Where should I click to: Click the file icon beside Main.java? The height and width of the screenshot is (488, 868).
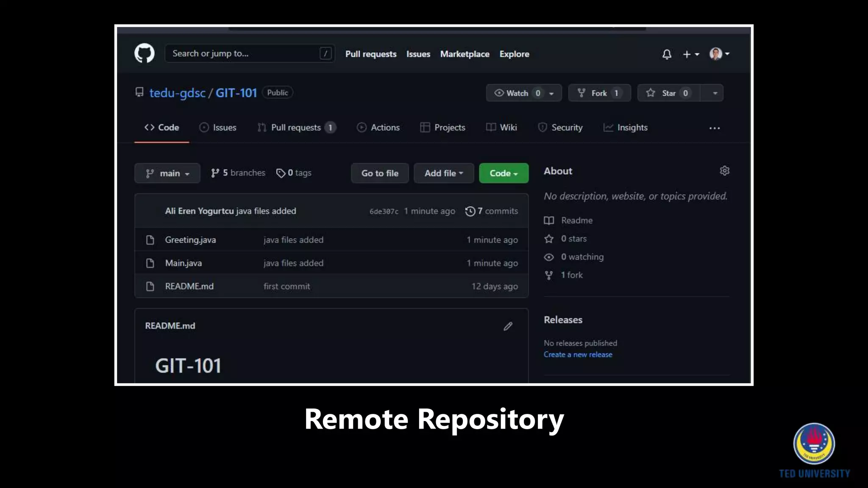150,263
